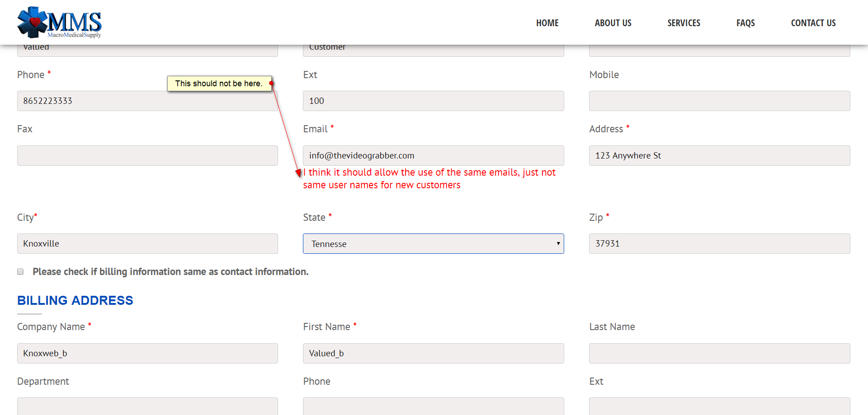Expand the State dropdown showing Tennesse
The height and width of the screenshot is (415, 868).
(433, 244)
